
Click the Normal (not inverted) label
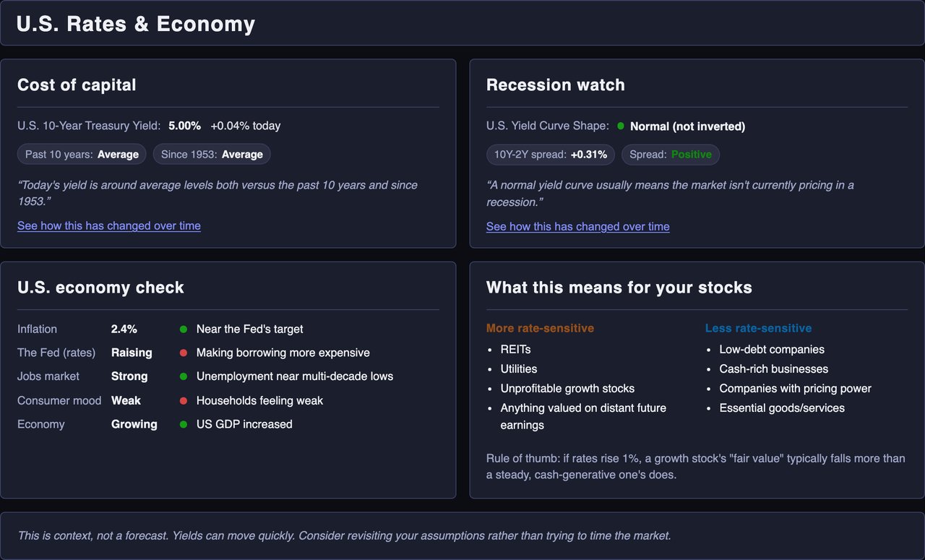687,126
